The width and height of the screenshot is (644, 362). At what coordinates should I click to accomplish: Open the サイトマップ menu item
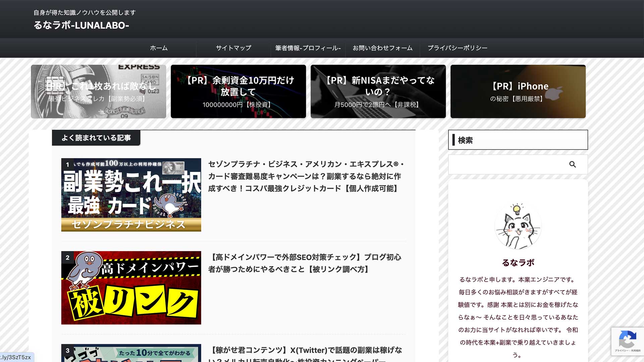[x=233, y=48]
